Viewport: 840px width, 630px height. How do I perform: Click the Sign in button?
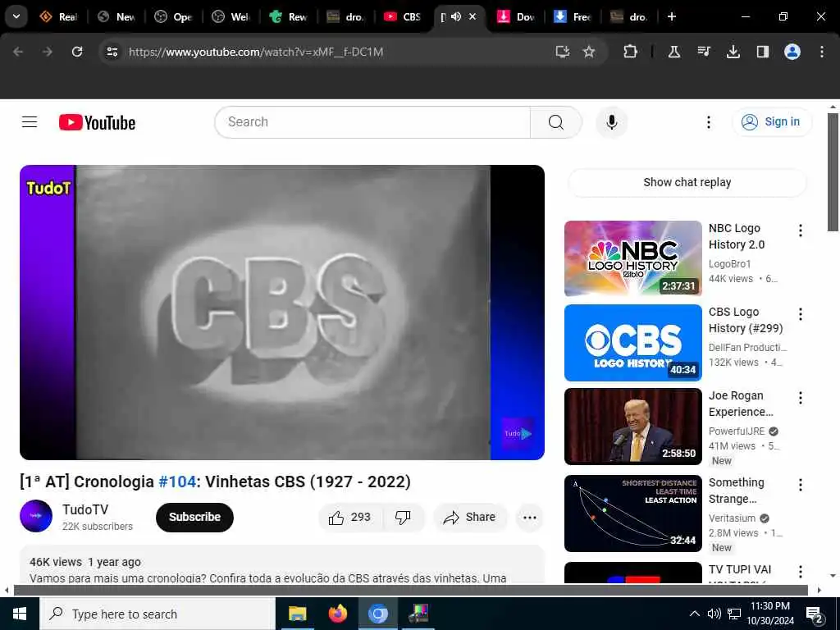(772, 122)
